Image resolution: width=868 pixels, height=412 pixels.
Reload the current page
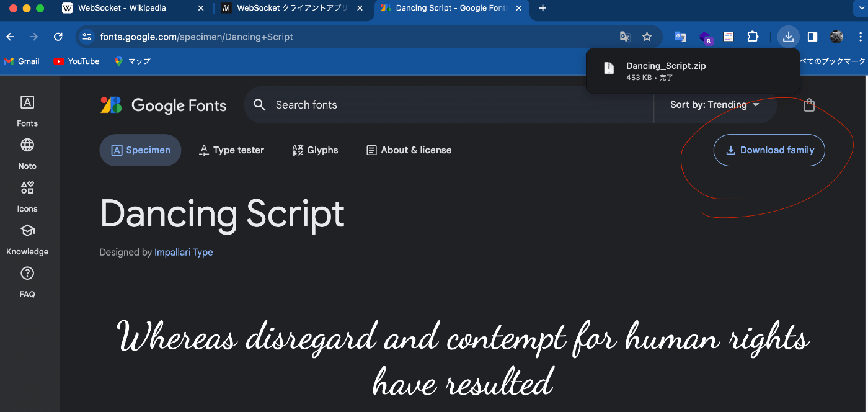58,37
